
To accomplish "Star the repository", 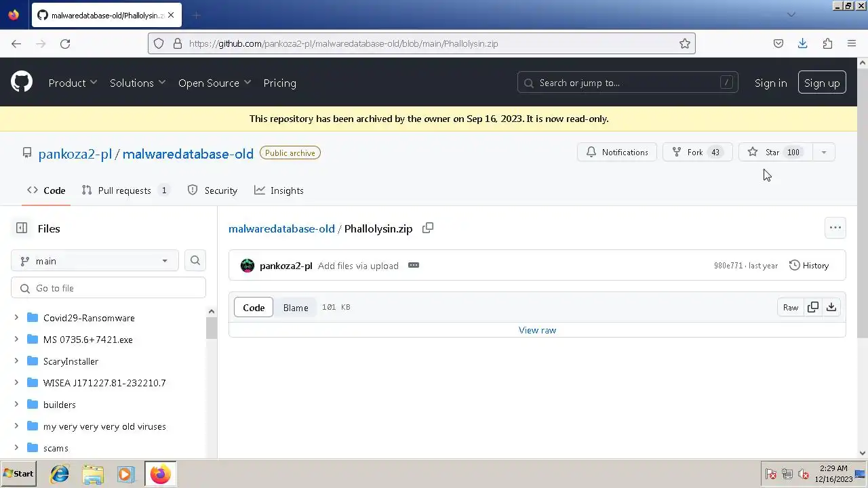I will 775,152.
